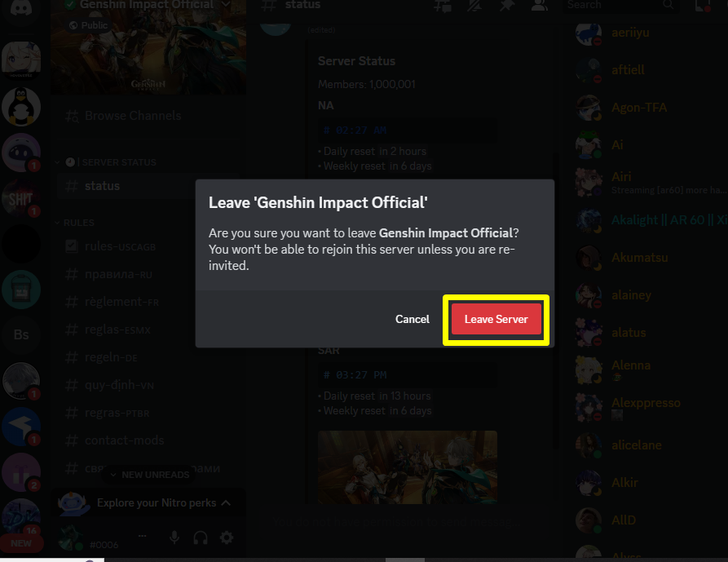The image size is (728, 562).
Task: Open the blue arrow logo server icon
Action: [21, 427]
